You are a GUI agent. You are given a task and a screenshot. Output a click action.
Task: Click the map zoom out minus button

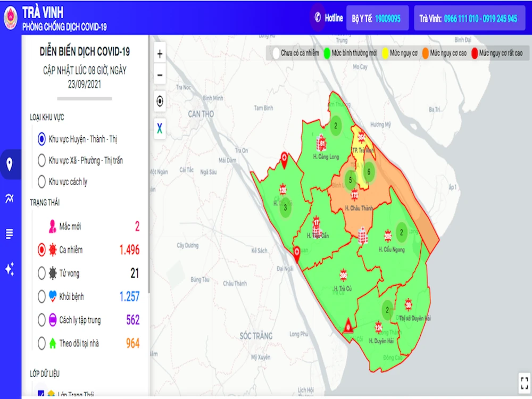[160, 75]
